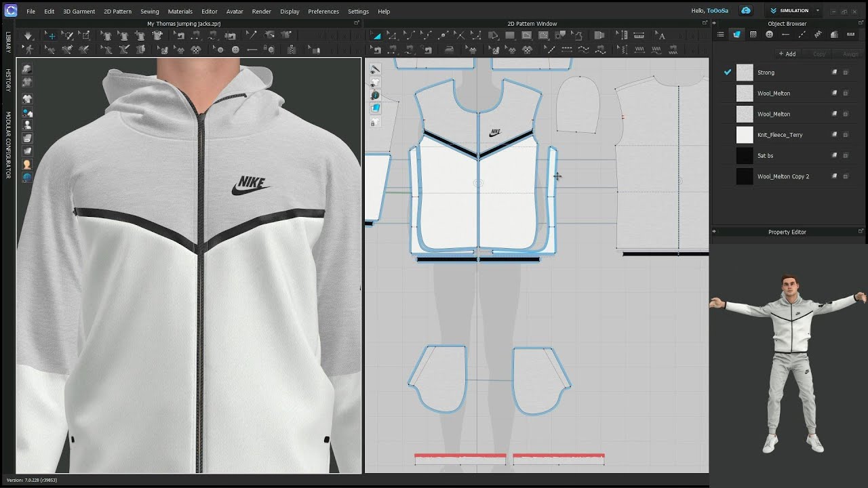Select the Edit Curvature tool in 2D toolbar

click(x=410, y=35)
